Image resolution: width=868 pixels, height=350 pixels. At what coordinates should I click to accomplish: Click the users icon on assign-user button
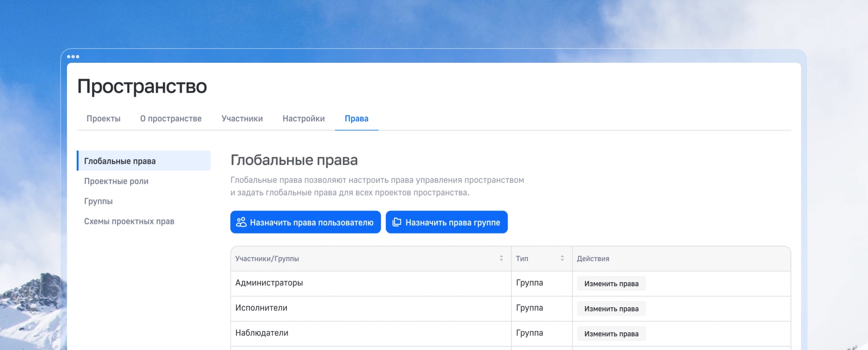[x=241, y=222]
